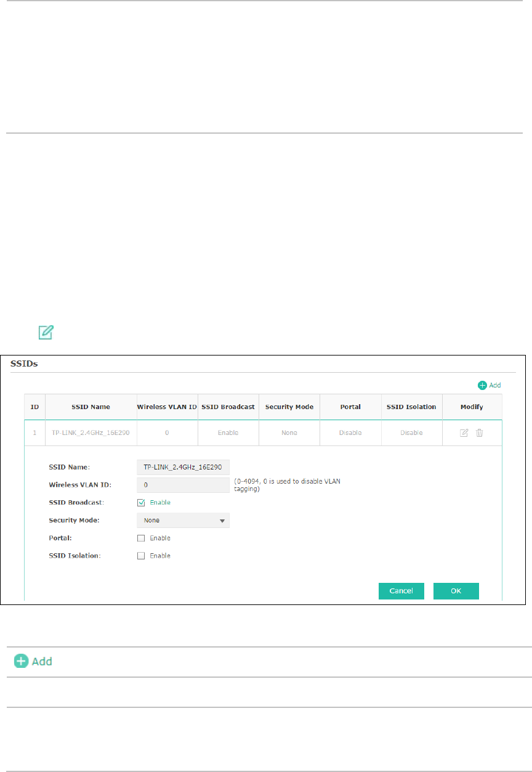Image resolution: width=532 pixels, height=772 pixels.
Task: Click the Wireless VLAN ID input field
Action: coord(183,485)
